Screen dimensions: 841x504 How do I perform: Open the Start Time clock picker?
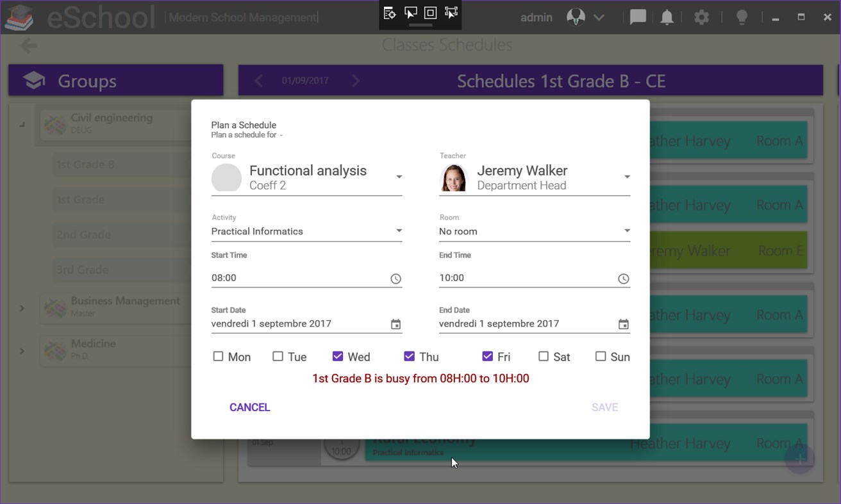point(396,279)
